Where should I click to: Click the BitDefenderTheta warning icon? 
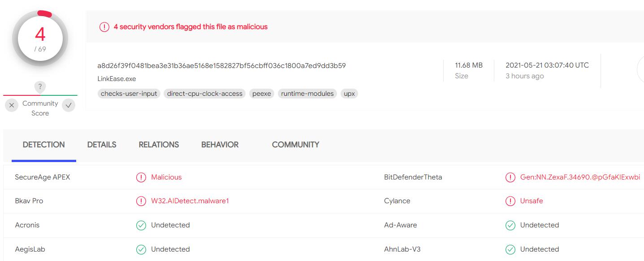click(x=510, y=177)
